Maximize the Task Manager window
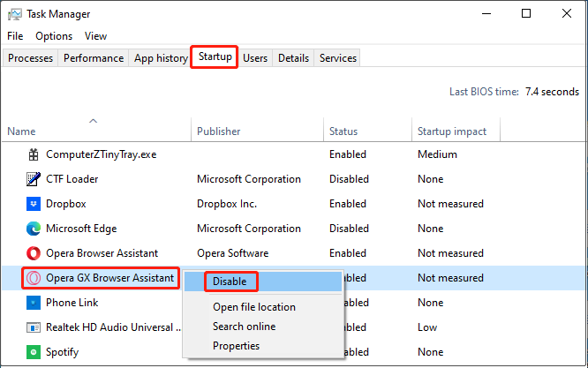 pos(526,14)
